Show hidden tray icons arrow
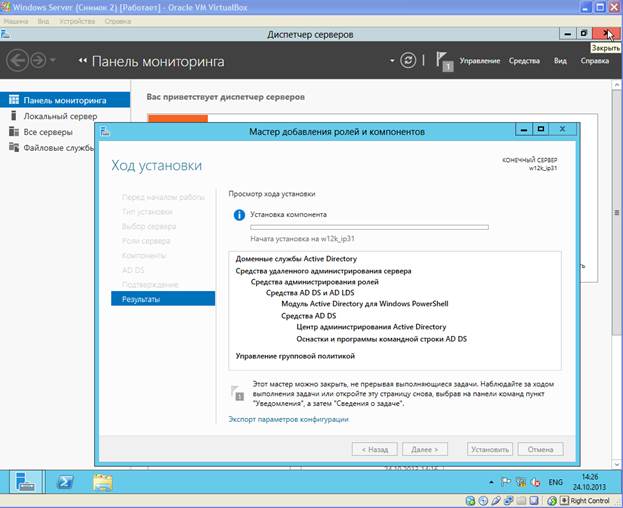 [x=491, y=482]
